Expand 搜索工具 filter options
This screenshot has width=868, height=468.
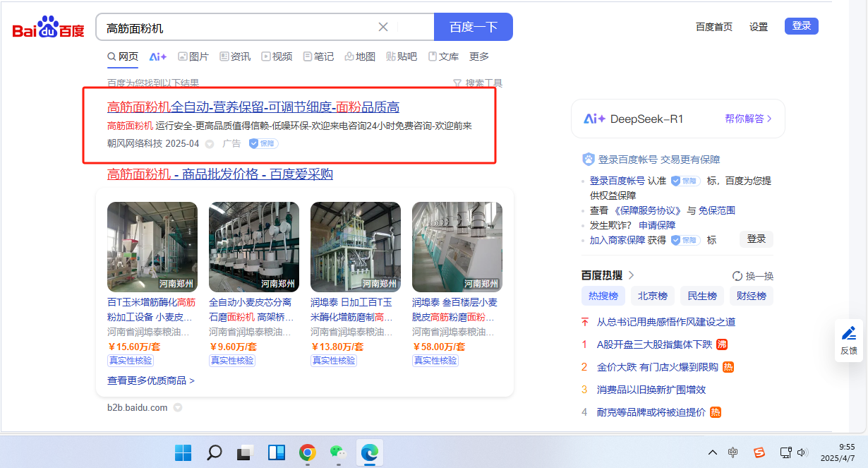[478, 83]
